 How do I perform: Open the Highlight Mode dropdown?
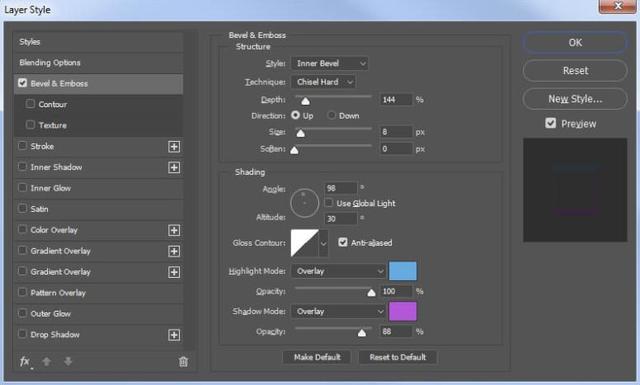pyautogui.click(x=338, y=271)
